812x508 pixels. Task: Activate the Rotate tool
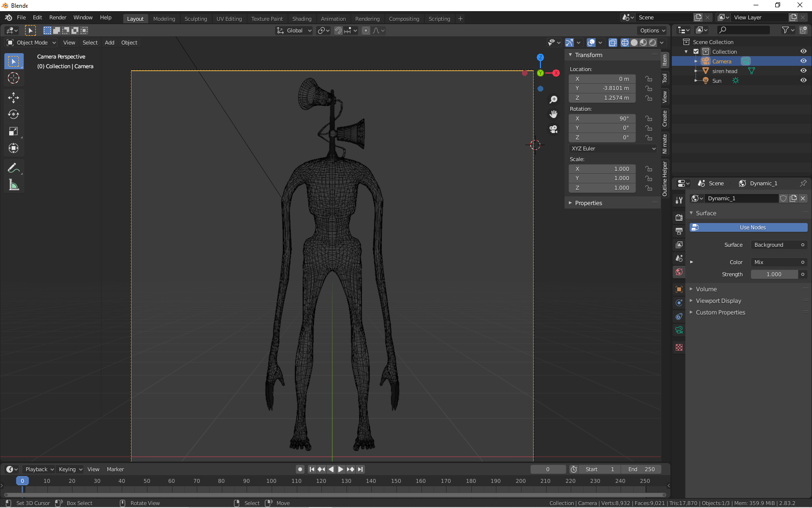(14, 114)
